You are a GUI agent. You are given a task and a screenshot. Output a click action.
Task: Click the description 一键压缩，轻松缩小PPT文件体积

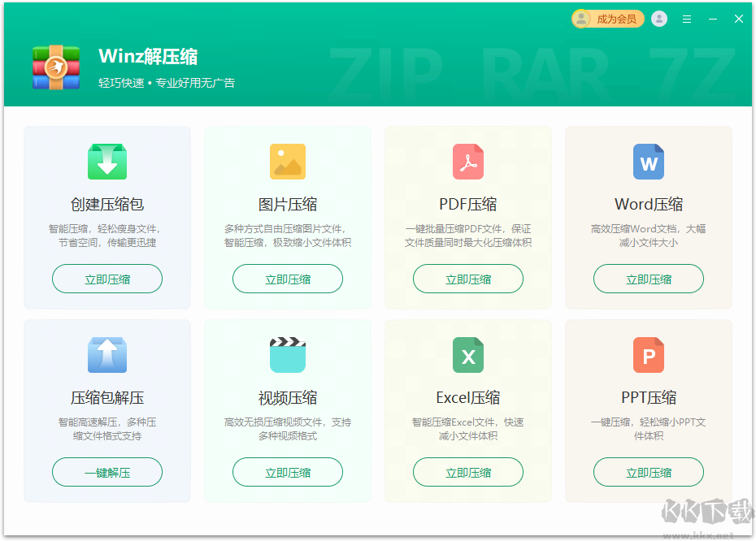tap(649, 429)
